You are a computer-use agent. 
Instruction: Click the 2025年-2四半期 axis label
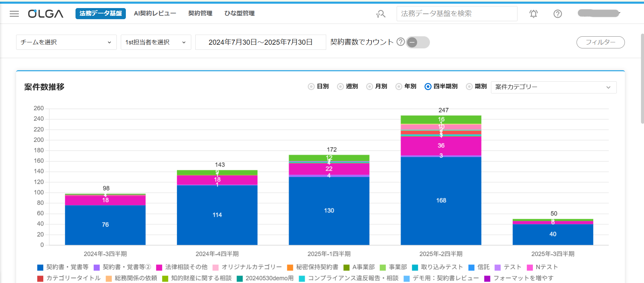[x=441, y=254]
